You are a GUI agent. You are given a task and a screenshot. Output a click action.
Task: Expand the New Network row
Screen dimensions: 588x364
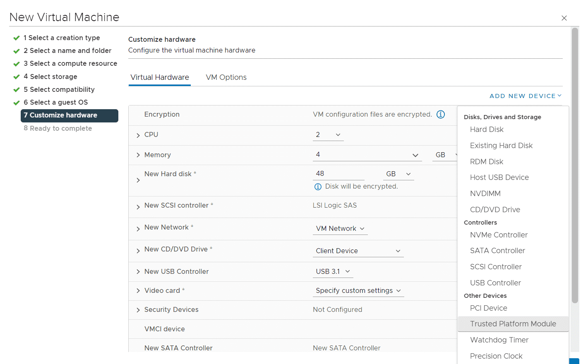[x=138, y=229]
